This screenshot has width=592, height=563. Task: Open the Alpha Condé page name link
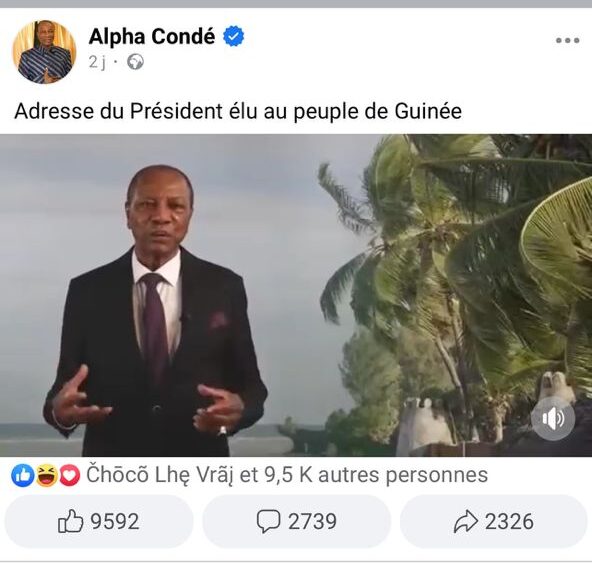pos(152,37)
